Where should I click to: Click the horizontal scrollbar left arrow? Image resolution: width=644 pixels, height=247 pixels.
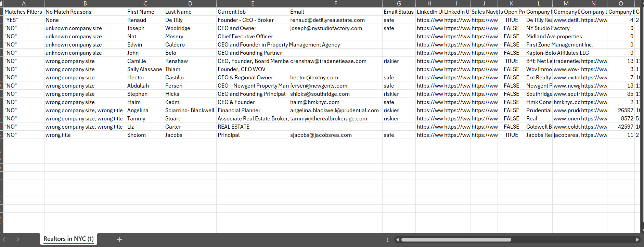point(398,240)
